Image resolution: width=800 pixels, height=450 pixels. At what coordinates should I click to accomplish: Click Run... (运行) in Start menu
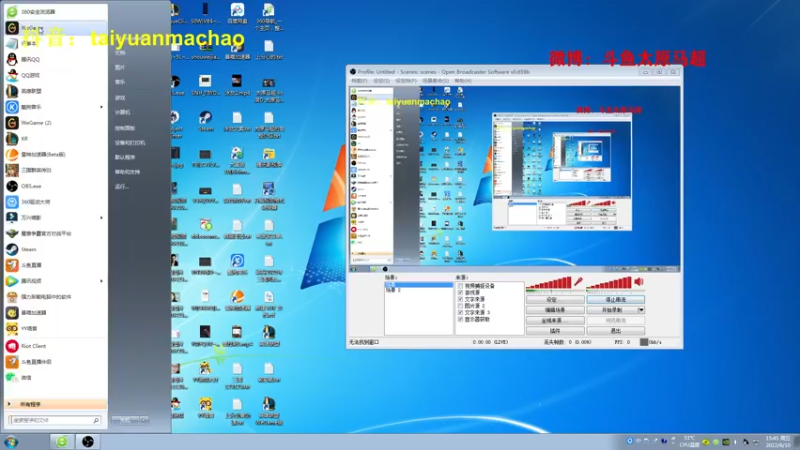[121, 187]
